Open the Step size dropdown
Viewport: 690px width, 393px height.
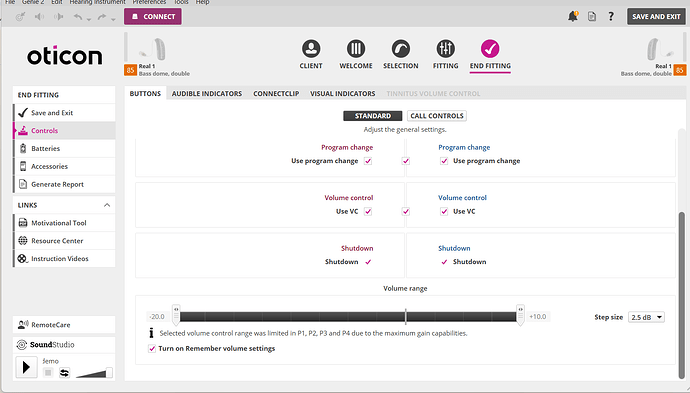646,317
